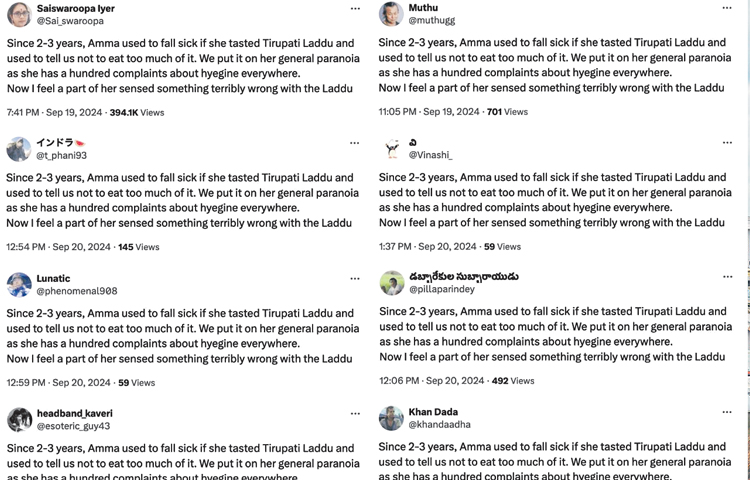Click the 394.1K Views count
The image size is (750, 480).
click(137, 112)
